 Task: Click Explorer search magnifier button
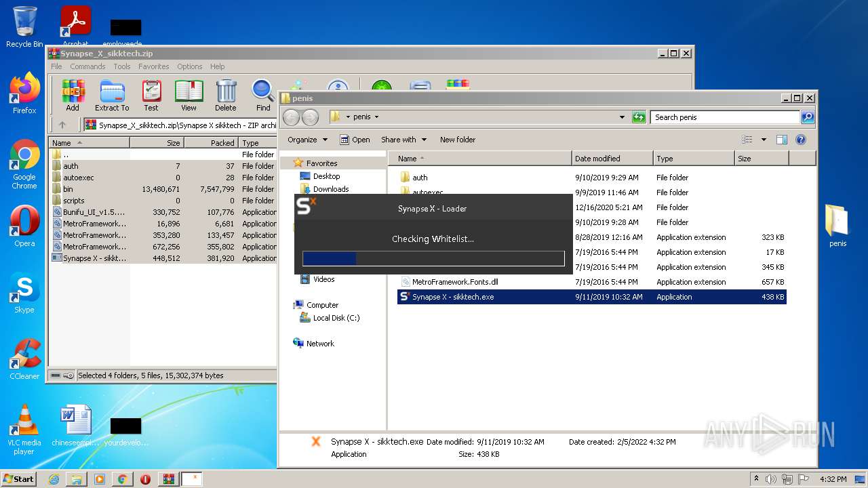pyautogui.click(x=807, y=117)
